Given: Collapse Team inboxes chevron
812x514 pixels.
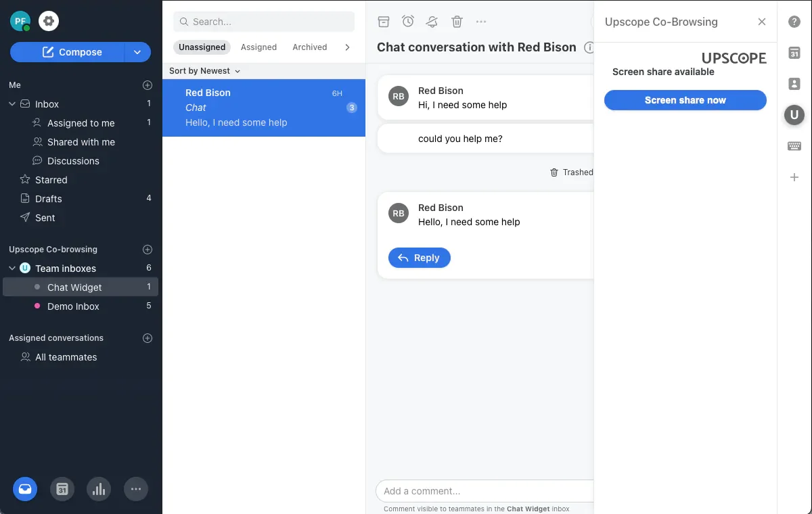Looking at the screenshot, I should (x=12, y=268).
